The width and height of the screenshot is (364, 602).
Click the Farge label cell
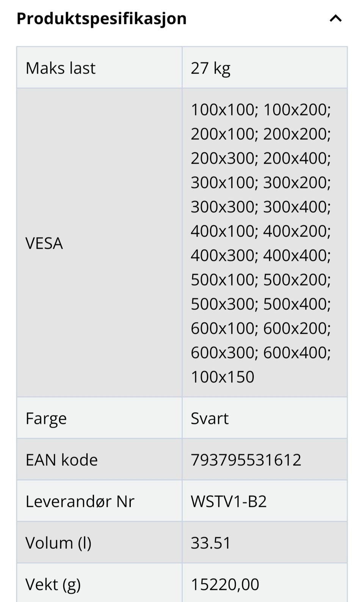[x=46, y=418]
